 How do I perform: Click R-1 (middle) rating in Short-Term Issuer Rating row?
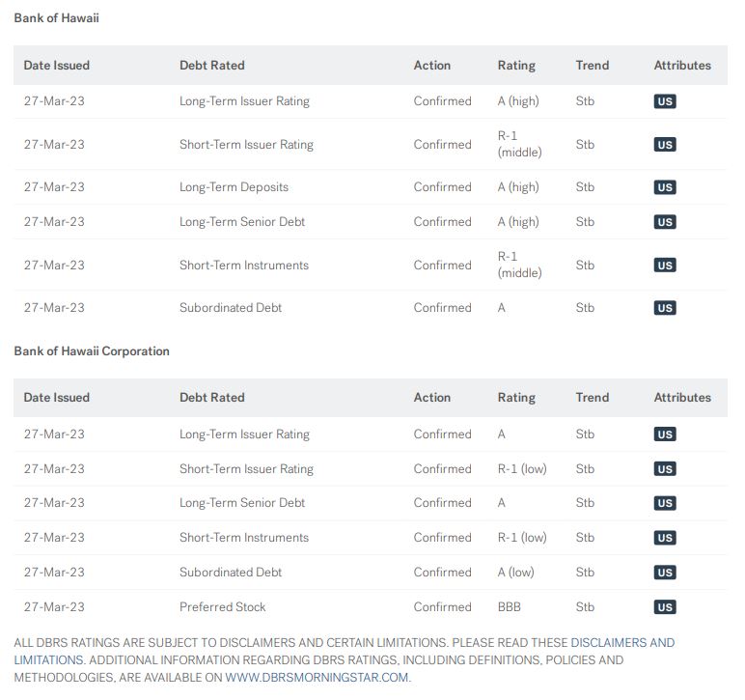coord(519,145)
